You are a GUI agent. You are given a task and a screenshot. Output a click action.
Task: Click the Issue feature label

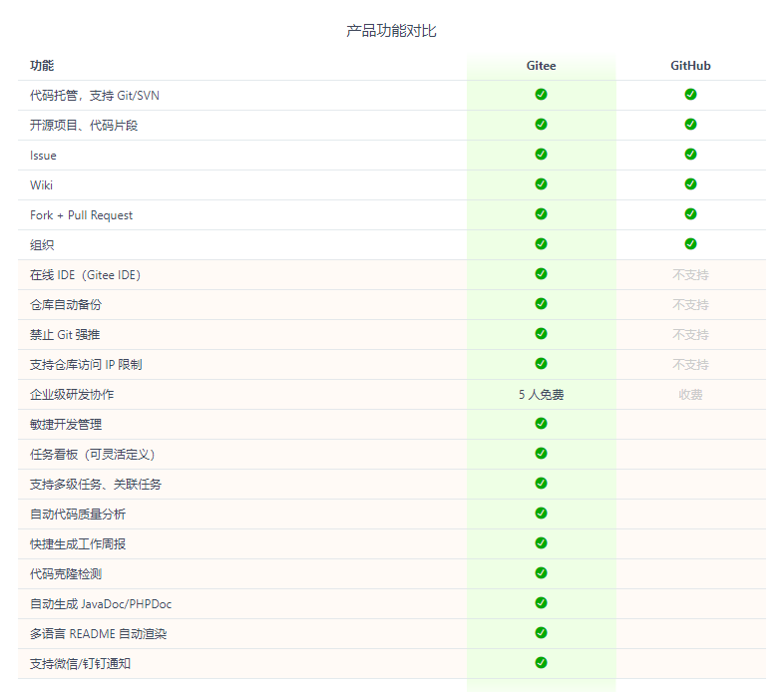point(43,156)
